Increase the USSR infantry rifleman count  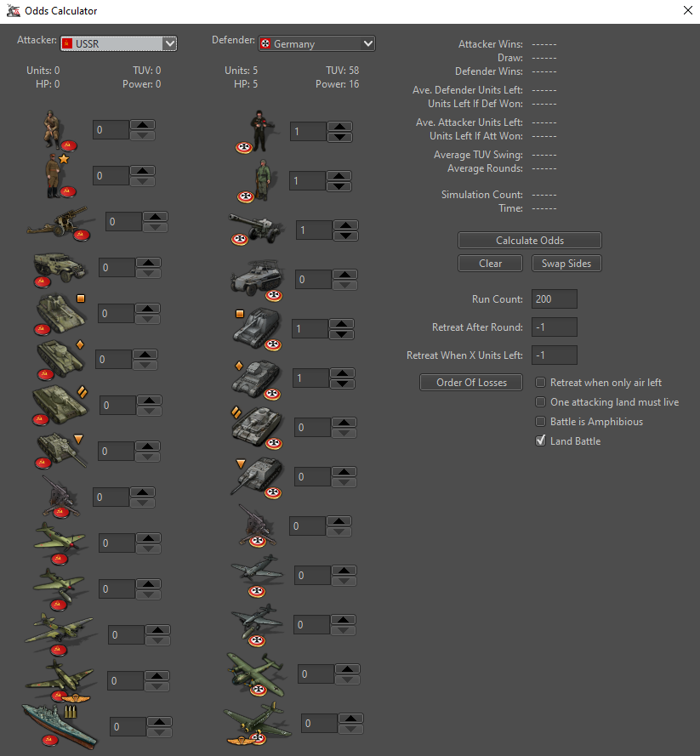(x=142, y=125)
